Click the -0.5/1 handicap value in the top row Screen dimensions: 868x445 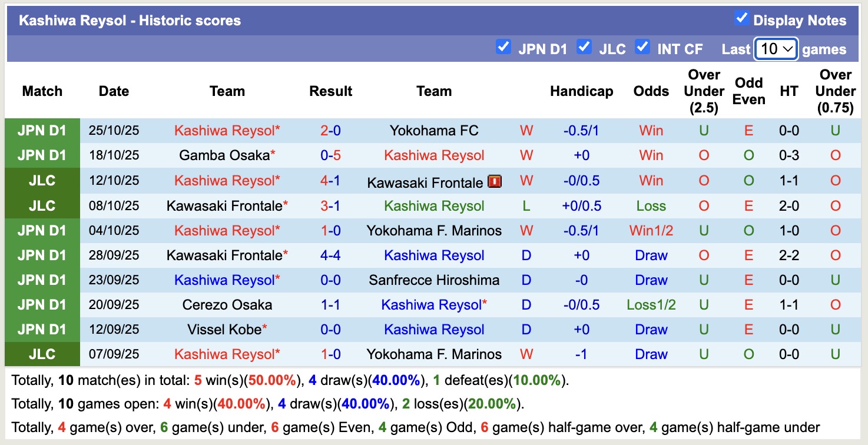tap(581, 130)
